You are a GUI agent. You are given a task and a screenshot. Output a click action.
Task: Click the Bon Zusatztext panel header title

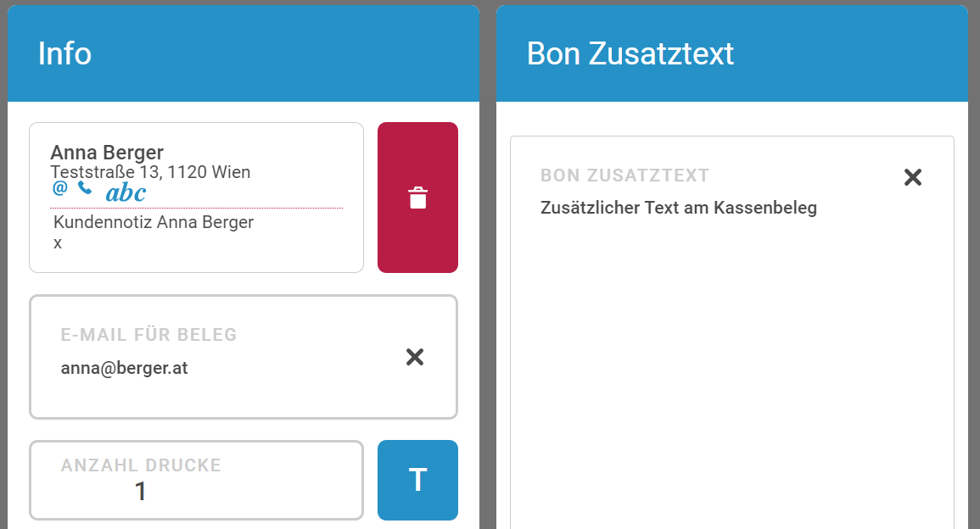tap(630, 54)
